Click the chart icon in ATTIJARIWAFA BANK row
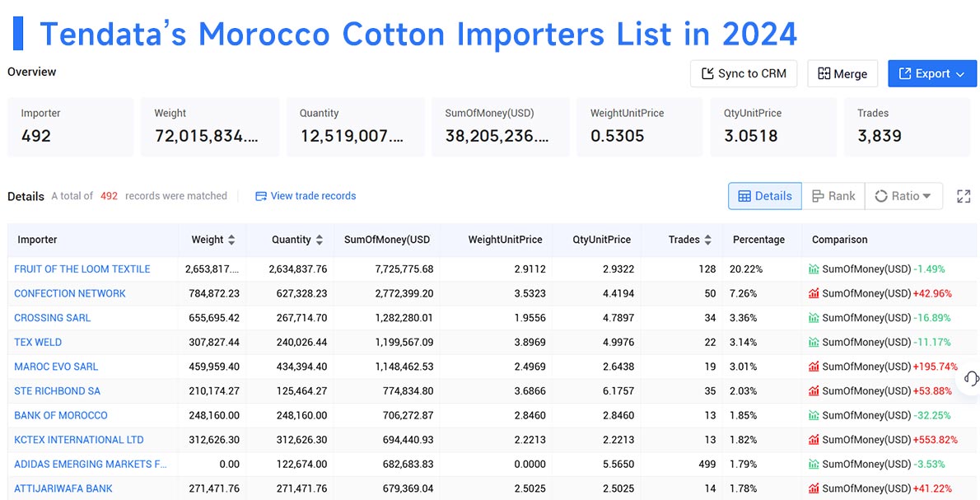Screen dimensions: 980x500 coord(814,488)
